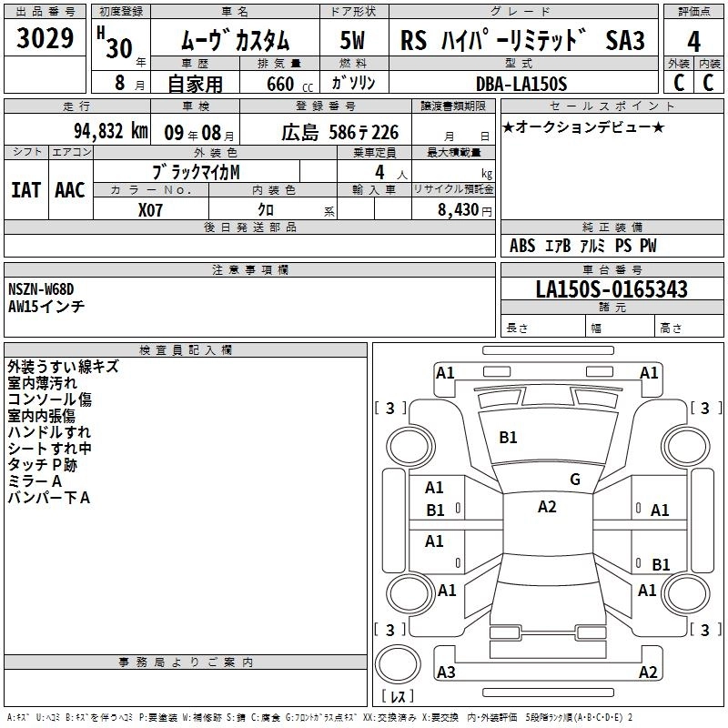Click the ★オークションデビュー★ sales point text

(x=582, y=126)
